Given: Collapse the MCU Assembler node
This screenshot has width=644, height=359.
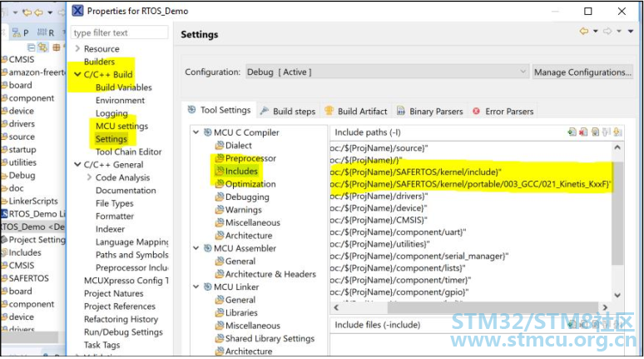Looking at the screenshot, I should tap(196, 248).
